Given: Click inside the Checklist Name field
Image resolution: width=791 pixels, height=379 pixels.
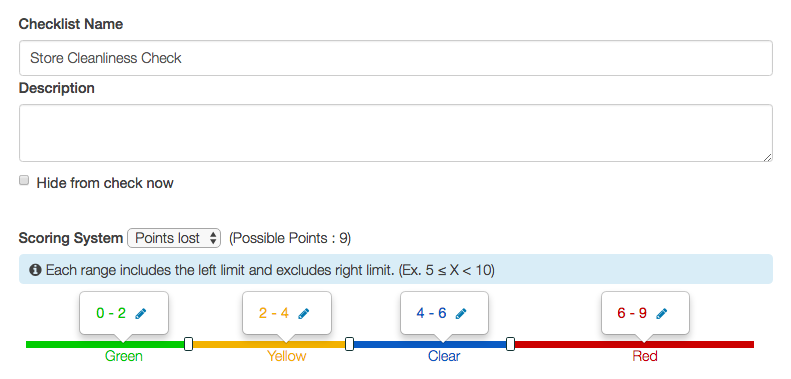Looking at the screenshot, I should 396,58.
